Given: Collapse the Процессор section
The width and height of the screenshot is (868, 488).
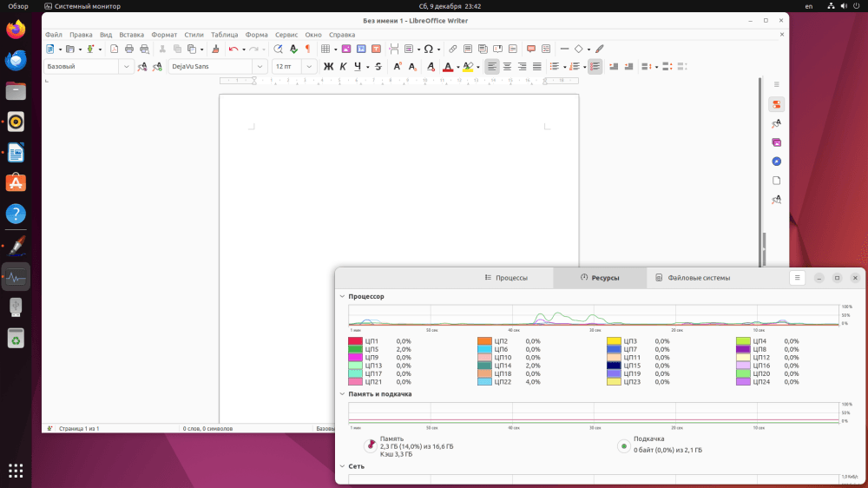Looking at the screenshot, I should coord(342,296).
